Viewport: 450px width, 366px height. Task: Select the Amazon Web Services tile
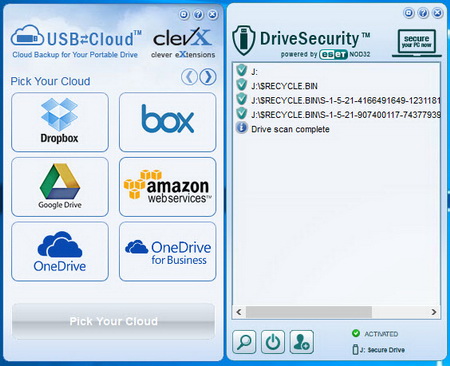pos(168,187)
